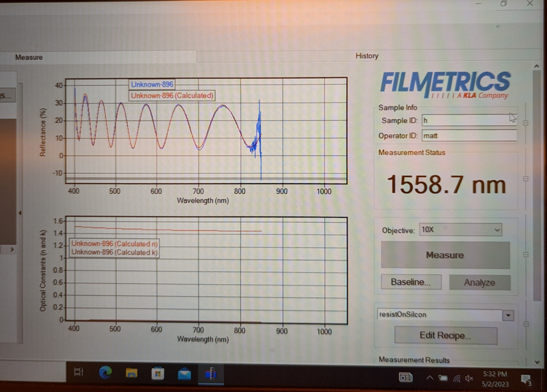Screen dimensions: 547x392
Task: Show hidden system tray icons
Action: pos(430,378)
